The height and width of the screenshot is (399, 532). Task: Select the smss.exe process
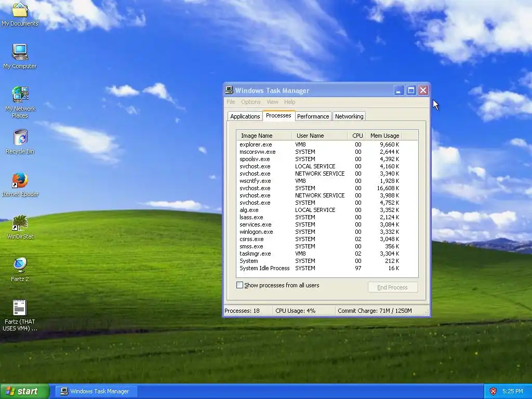[x=327, y=246]
